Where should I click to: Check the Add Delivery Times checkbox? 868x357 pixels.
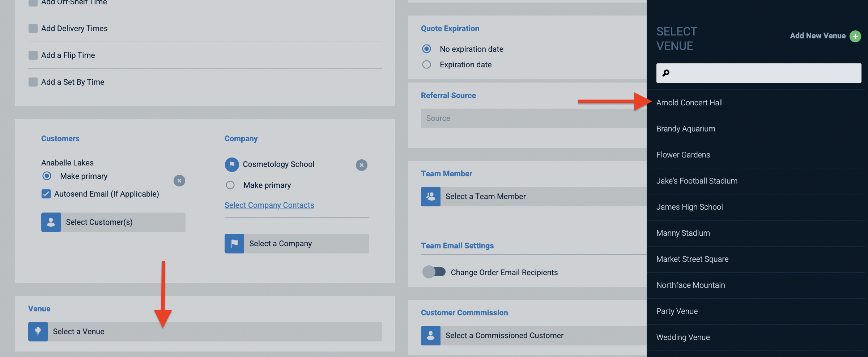pyautogui.click(x=33, y=29)
